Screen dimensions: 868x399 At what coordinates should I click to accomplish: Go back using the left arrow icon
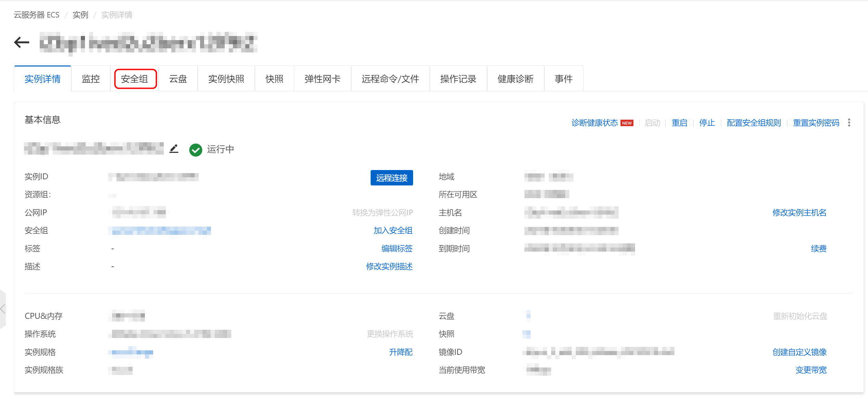coord(22,42)
